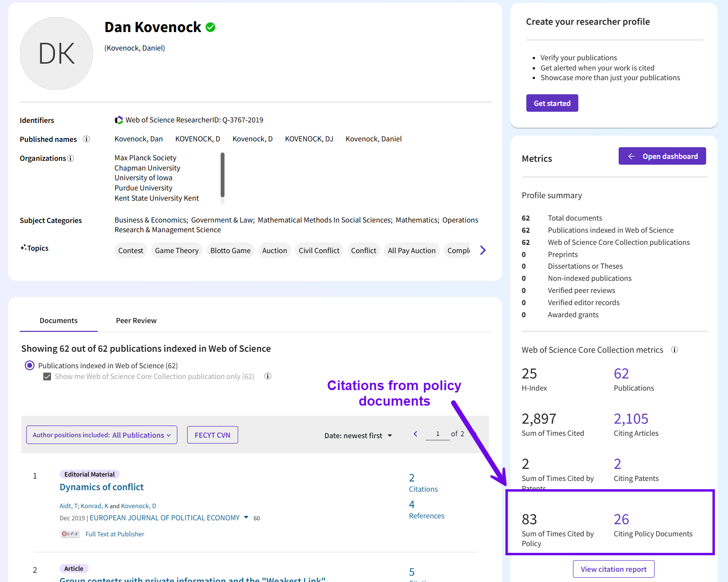Open the Dynamics of conflict article link

(x=102, y=487)
